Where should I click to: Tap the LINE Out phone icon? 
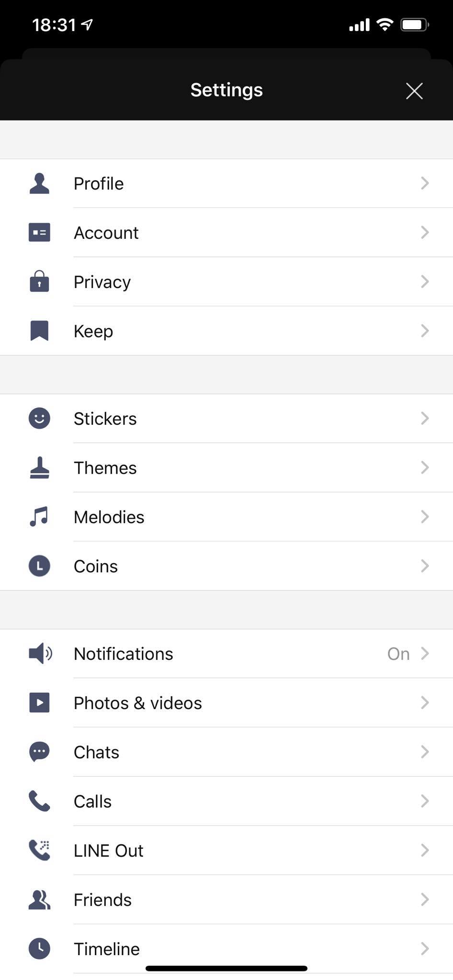tap(39, 850)
